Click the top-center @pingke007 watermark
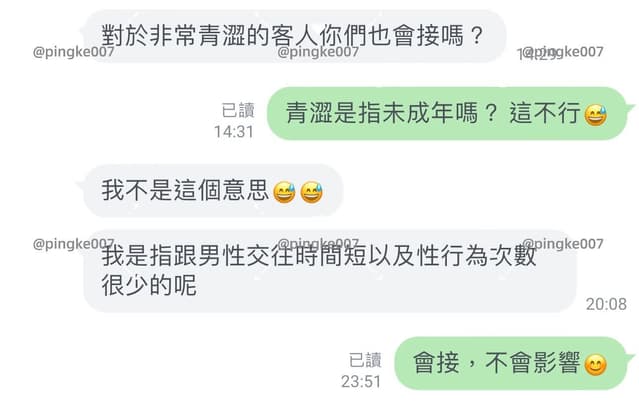Image resolution: width=639 pixels, height=401 pixels. tap(318, 52)
